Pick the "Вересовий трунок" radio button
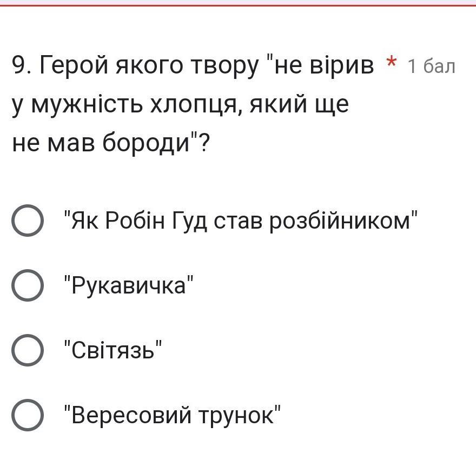The width and height of the screenshot is (476, 460). [x=27, y=415]
